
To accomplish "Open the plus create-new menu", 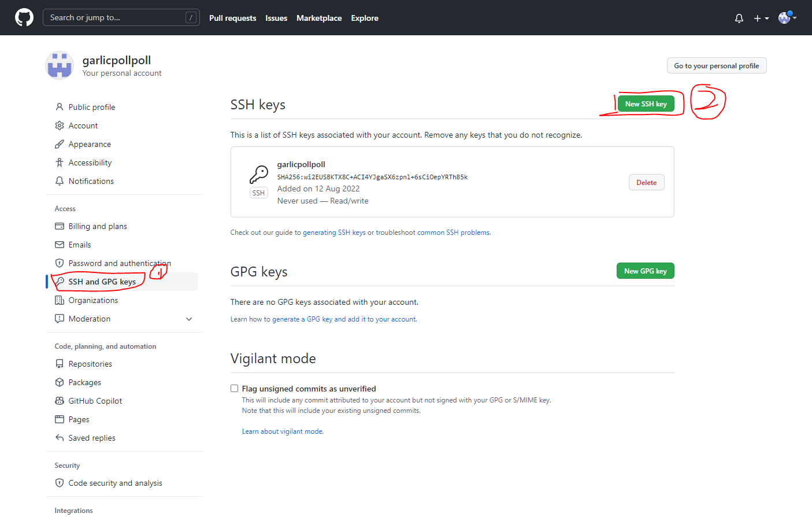I will coord(761,19).
